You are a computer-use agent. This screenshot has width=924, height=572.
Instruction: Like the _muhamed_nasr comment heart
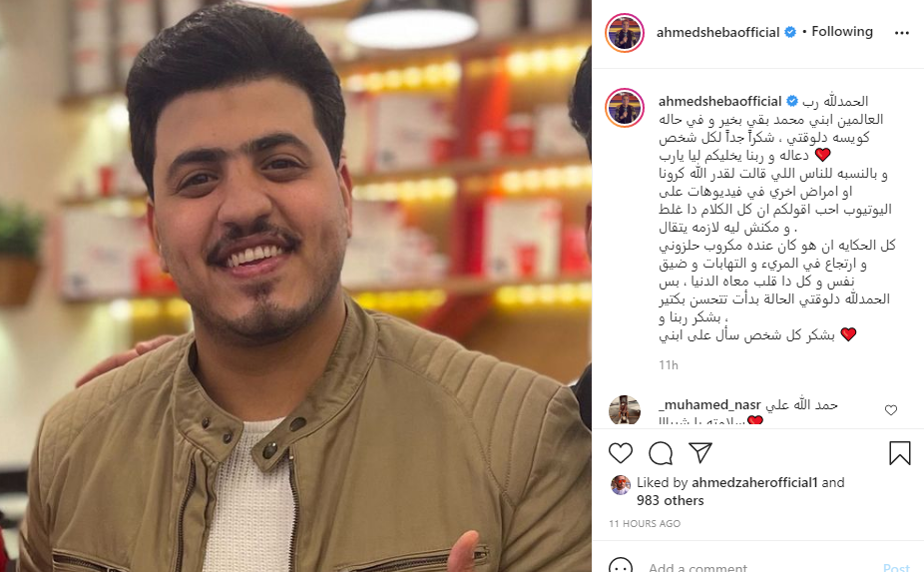[891, 410]
